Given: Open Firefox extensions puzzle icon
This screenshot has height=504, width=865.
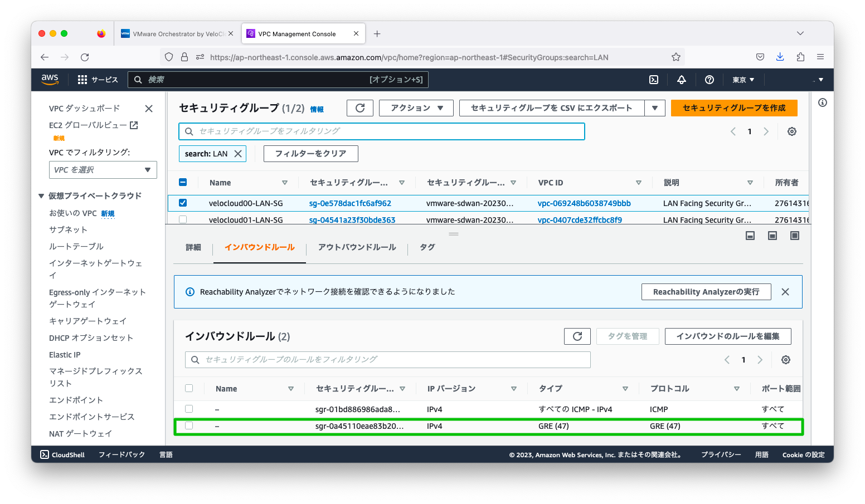Looking at the screenshot, I should [800, 57].
